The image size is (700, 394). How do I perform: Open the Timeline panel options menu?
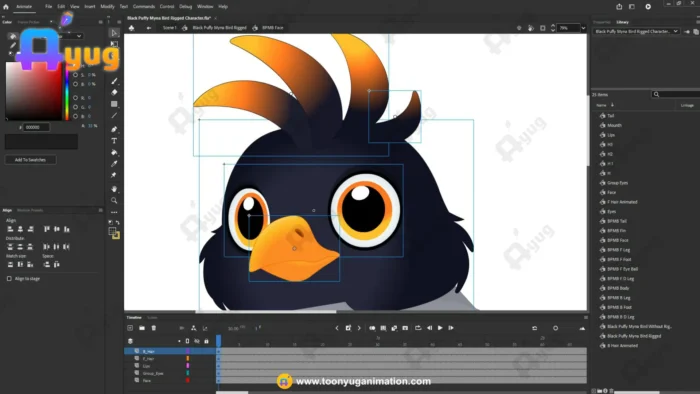585,318
